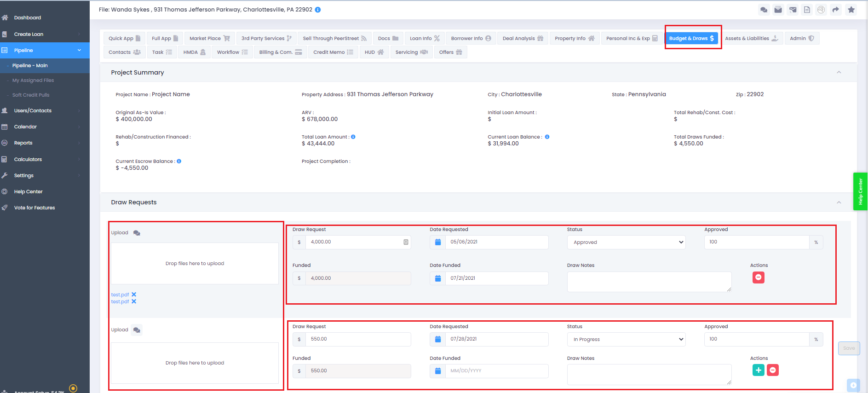Open first test.pdf file link

pyautogui.click(x=120, y=295)
